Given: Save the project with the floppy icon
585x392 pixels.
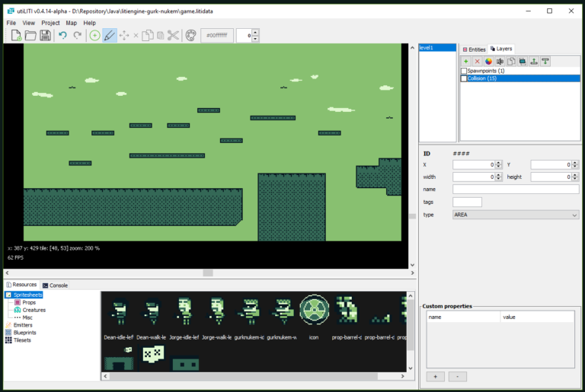Looking at the screenshot, I should [x=45, y=36].
